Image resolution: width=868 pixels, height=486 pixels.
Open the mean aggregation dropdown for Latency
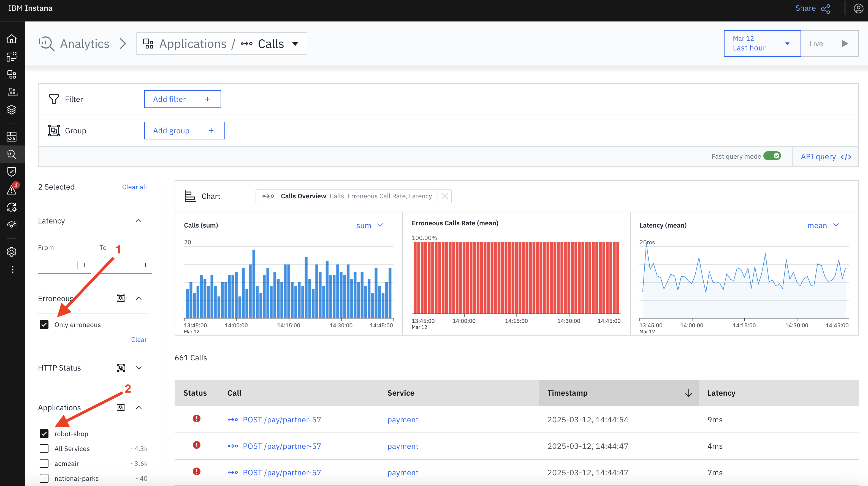click(x=823, y=225)
